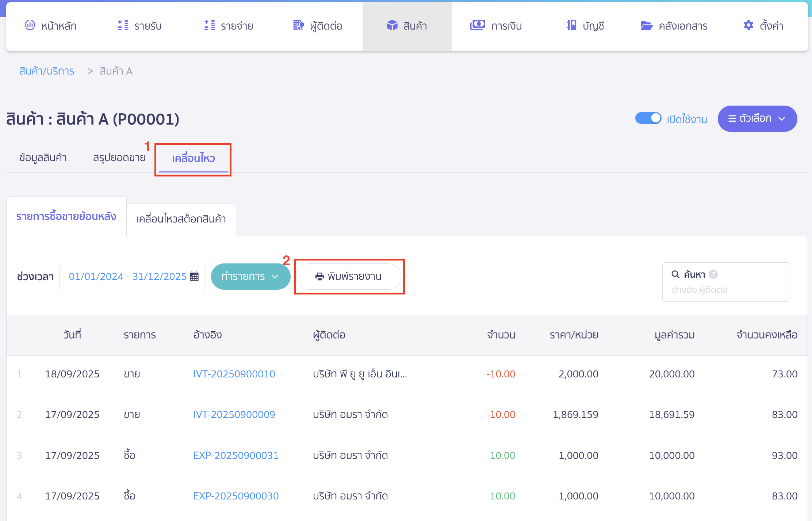Select the เคลื่อนไหวสต็อกสินค้า sub-tab

click(x=181, y=219)
